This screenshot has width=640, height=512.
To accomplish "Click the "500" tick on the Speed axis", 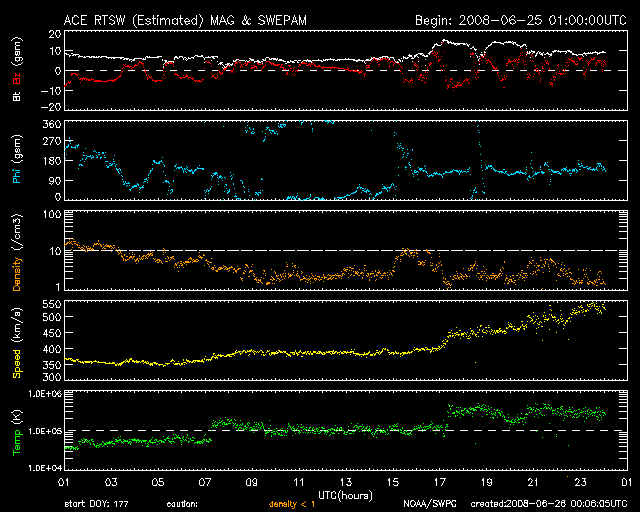I will (52, 317).
